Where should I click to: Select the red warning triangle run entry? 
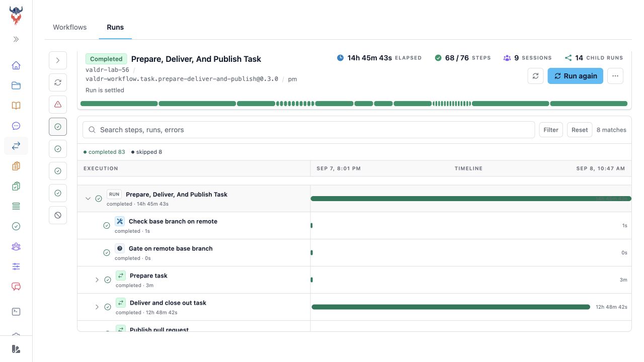58,105
